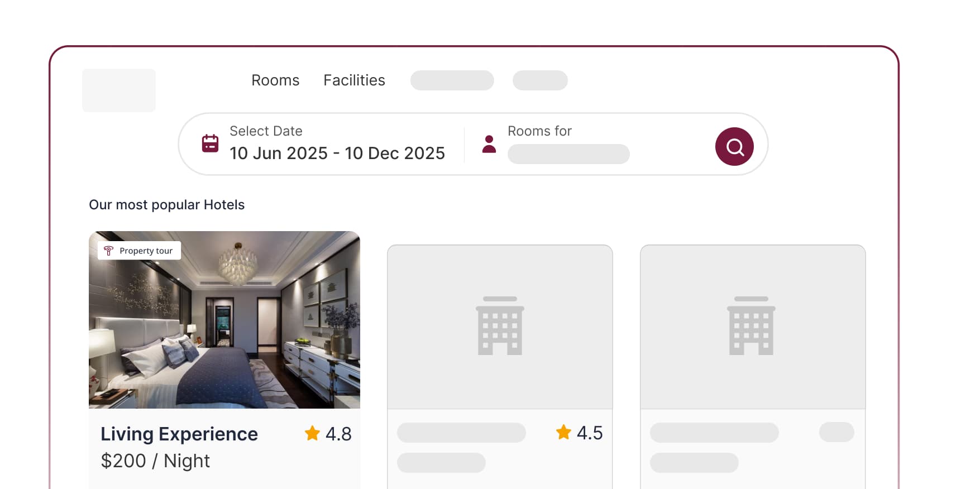This screenshot has width=980, height=489.
Task: Click the Living Experience hotel link
Action: click(x=179, y=434)
